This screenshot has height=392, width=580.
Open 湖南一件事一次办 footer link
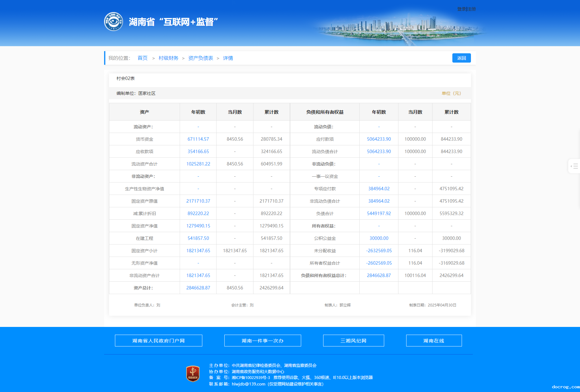pos(262,341)
